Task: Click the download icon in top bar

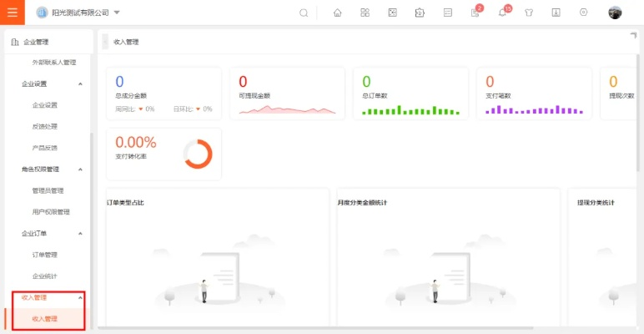Action: (x=556, y=13)
